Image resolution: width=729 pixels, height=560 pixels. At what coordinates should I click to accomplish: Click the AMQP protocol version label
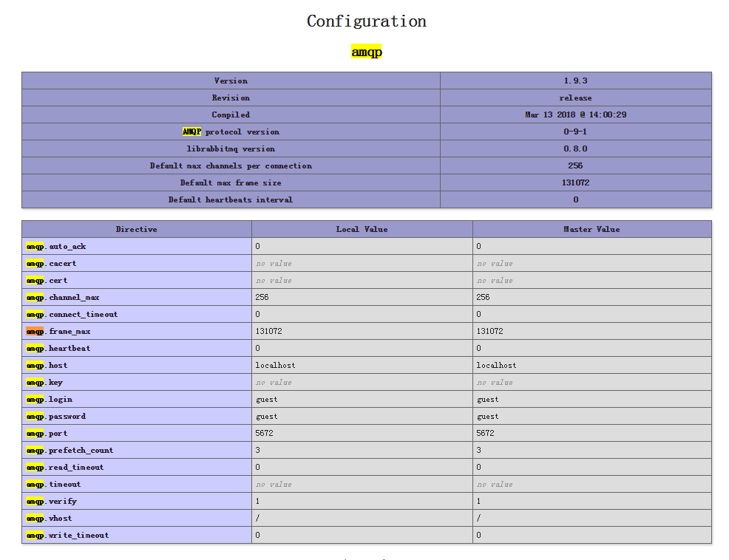click(231, 132)
